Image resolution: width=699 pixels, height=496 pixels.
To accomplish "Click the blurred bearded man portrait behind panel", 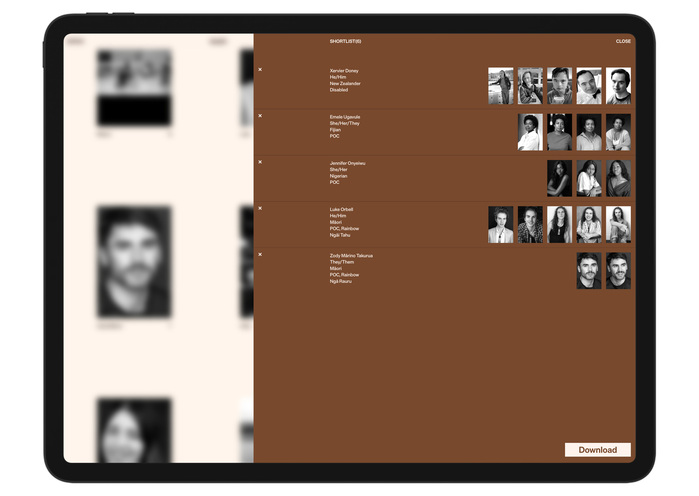I will [133, 261].
